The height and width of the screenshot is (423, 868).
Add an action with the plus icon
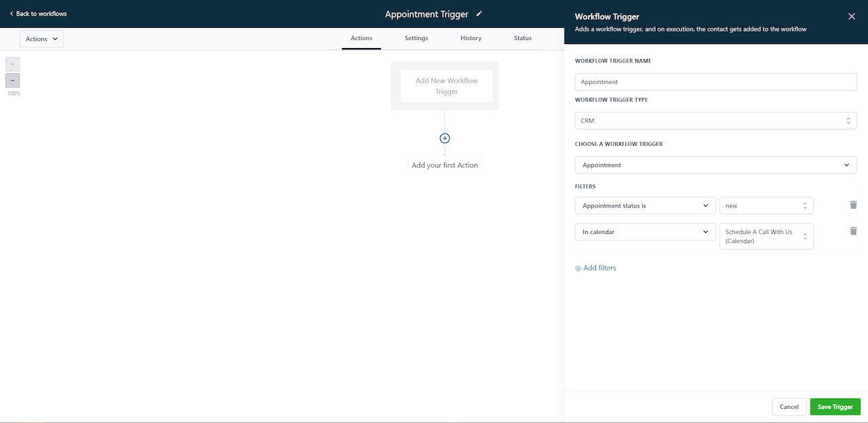pos(445,138)
